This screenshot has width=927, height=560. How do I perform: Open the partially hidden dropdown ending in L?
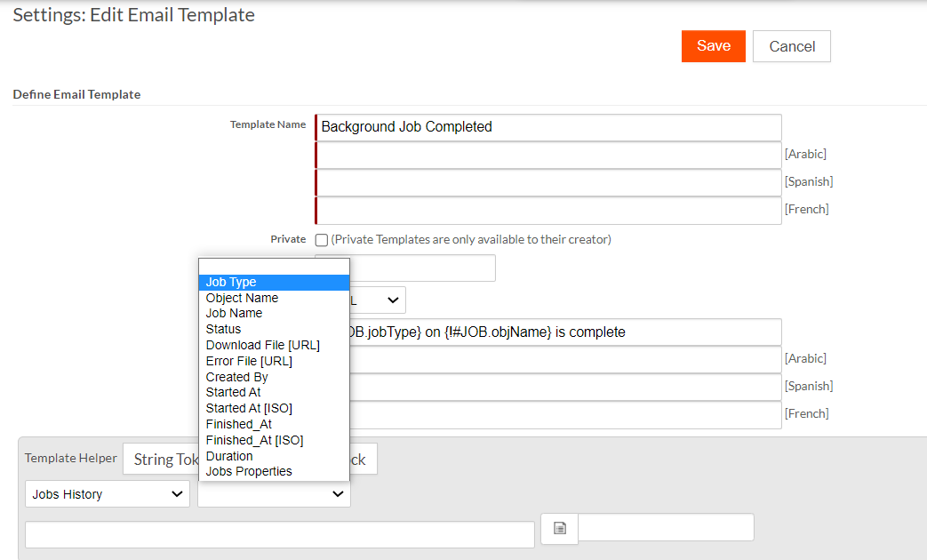(x=378, y=300)
